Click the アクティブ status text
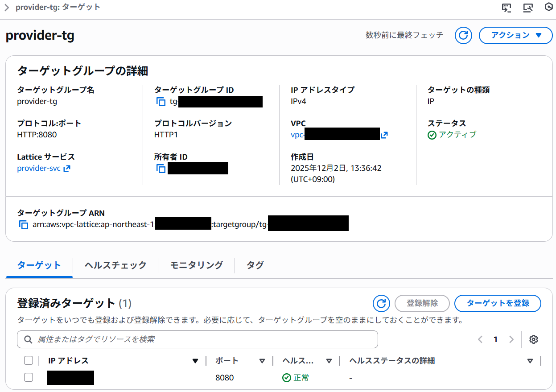 [457, 135]
